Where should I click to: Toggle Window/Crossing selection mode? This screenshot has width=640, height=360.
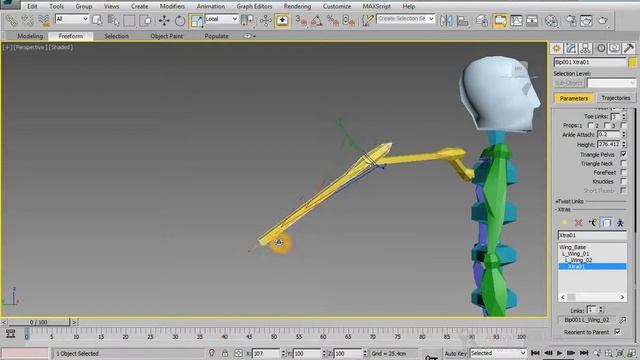pyautogui.click(x=145, y=20)
